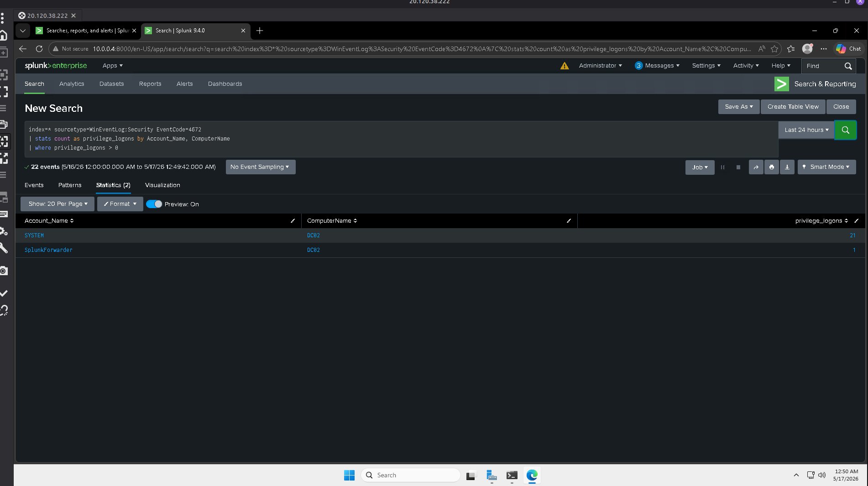
Task: Go to the Reports nav item
Action: pyautogui.click(x=150, y=84)
